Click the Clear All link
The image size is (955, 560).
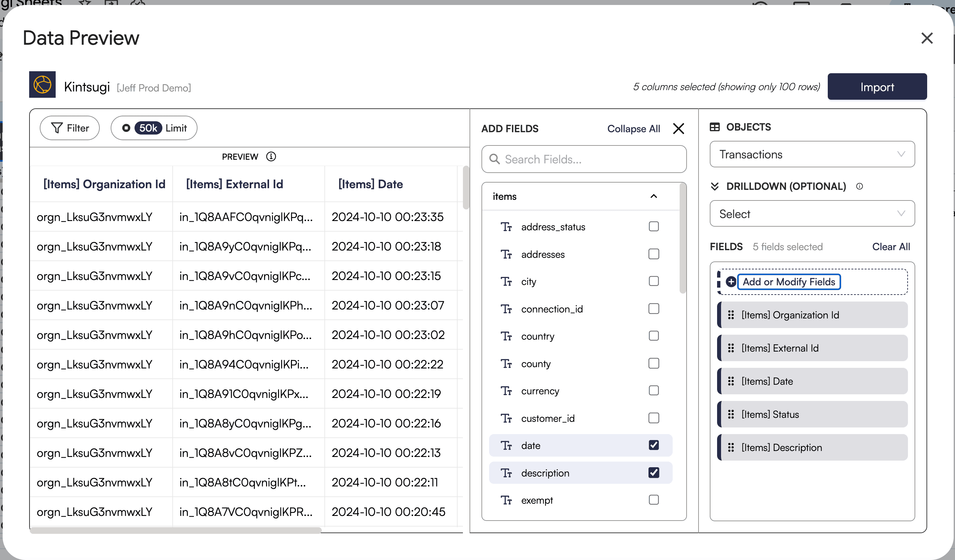coord(891,247)
